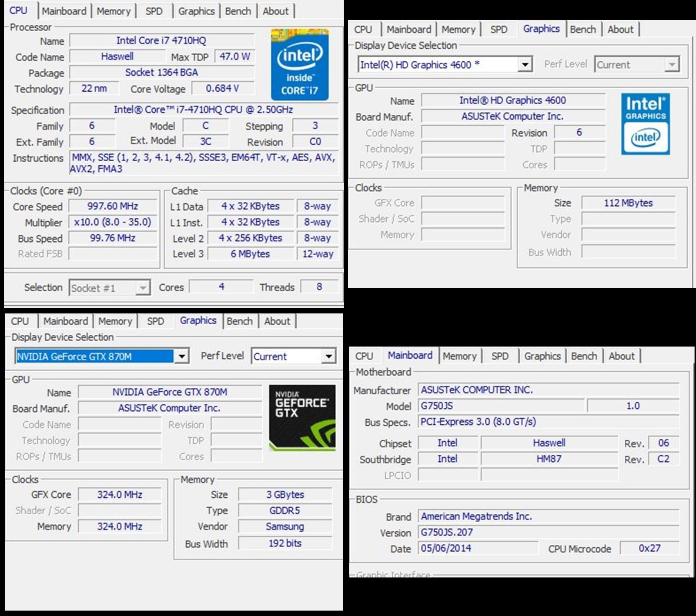Click the Core Voltage value '0.684 V'

223,88
